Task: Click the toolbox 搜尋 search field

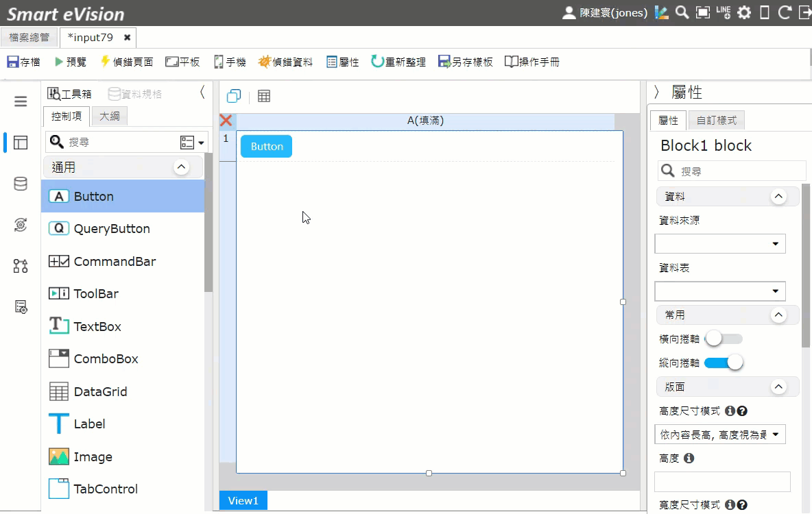Action: 121,142
